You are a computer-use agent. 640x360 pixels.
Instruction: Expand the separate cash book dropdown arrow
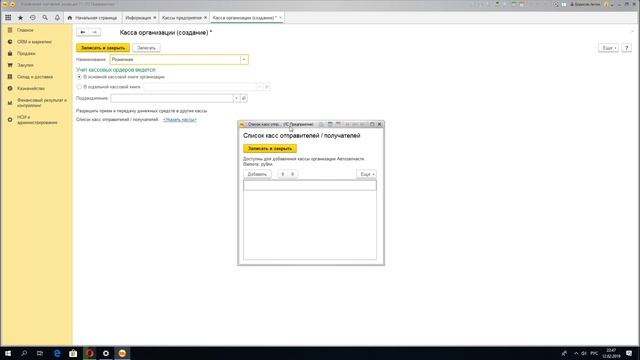[259, 87]
